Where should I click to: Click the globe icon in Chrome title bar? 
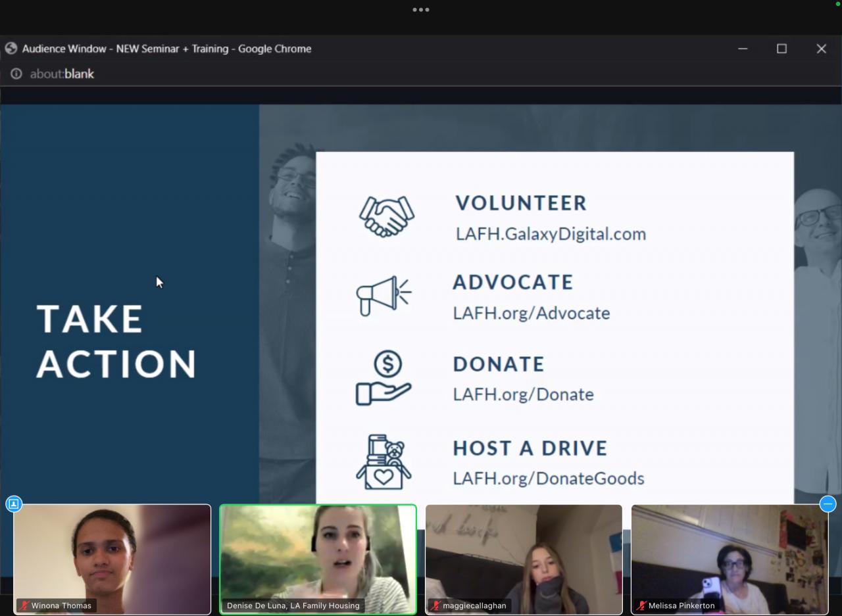click(11, 49)
